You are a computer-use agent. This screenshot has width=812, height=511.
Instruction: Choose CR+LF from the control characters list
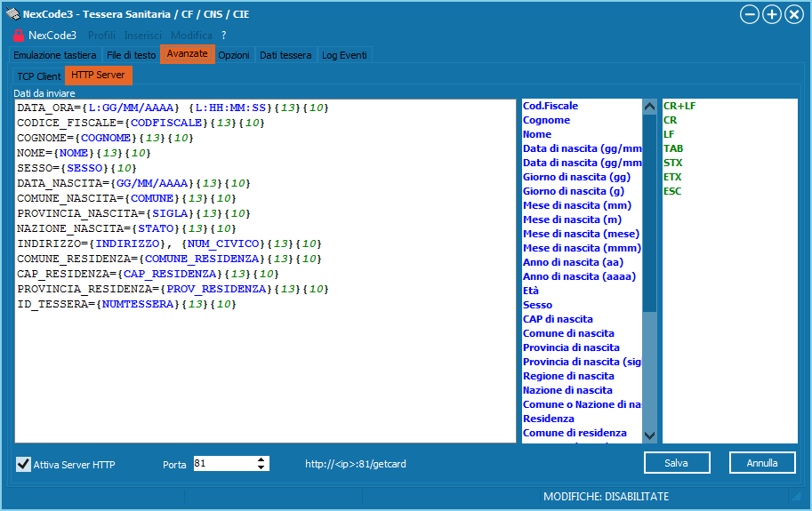click(x=679, y=106)
